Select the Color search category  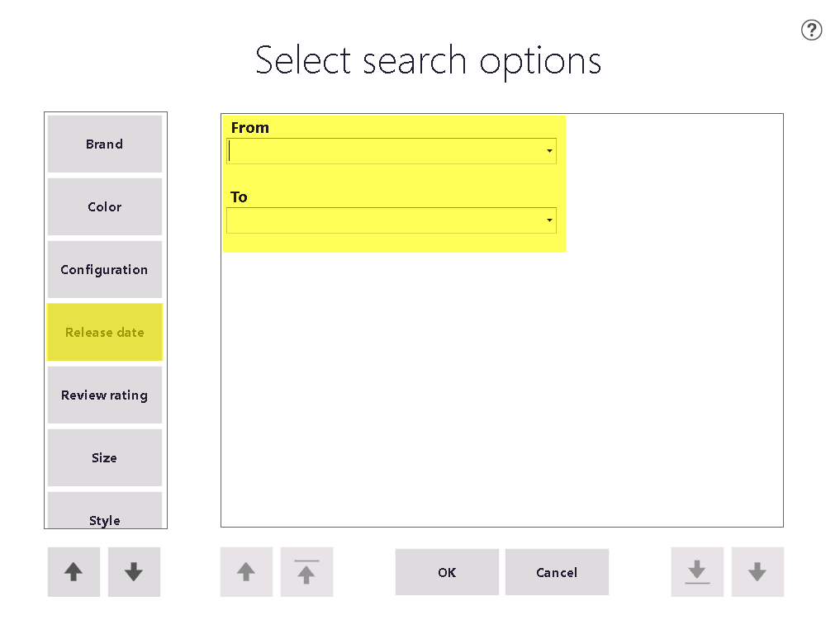click(104, 206)
